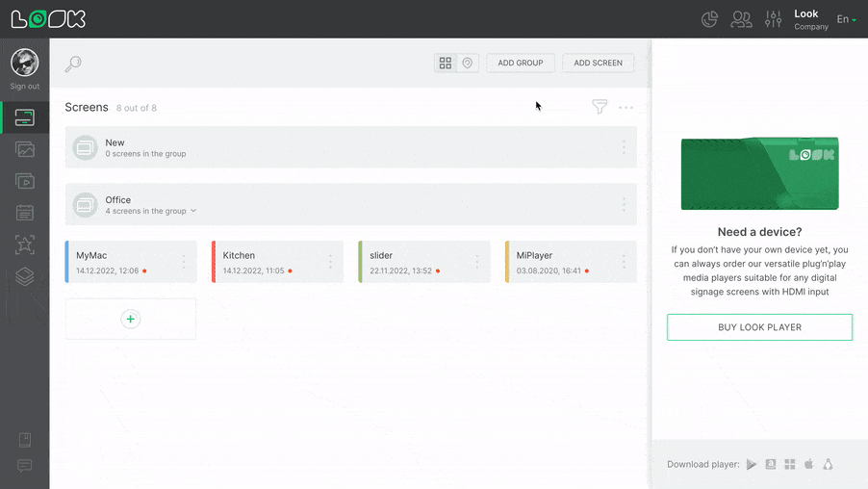
Task: Open the schedule calendar in sidebar
Action: [x=25, y=213]
